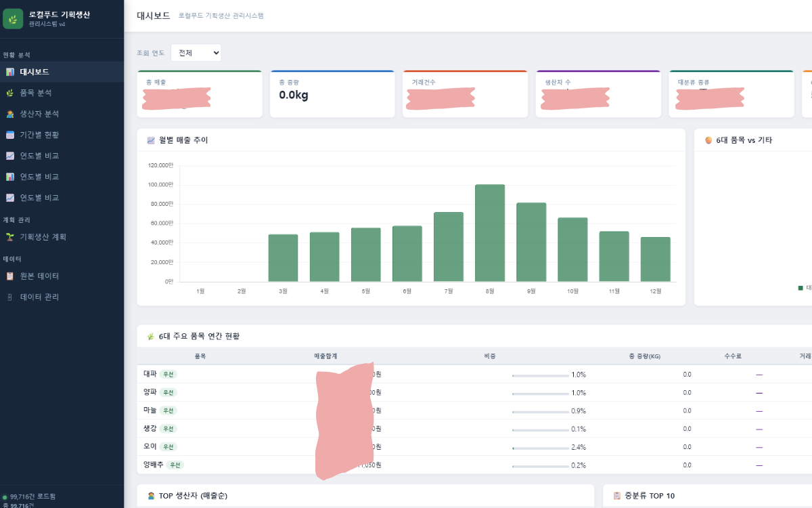Click the person icon beside TOP 생산자
Viewport: 812px width, 508px height.
pyautogui.click(x=151, y=496)
